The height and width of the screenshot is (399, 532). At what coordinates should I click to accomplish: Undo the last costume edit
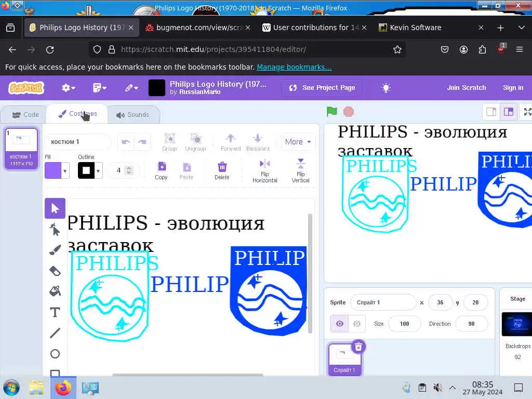126,142
